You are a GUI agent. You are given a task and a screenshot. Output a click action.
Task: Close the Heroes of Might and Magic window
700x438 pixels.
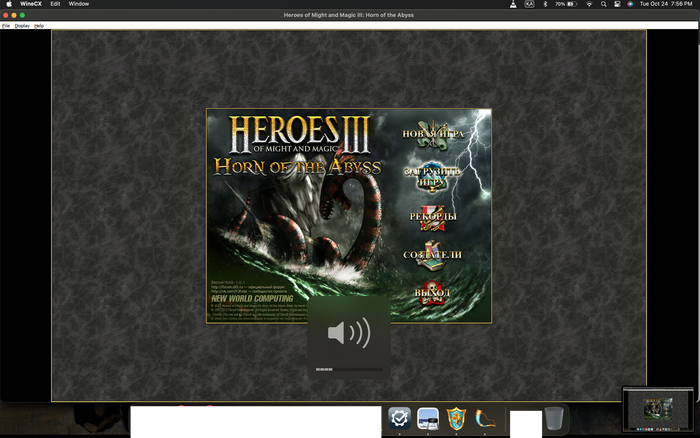(x=5, y=15)
